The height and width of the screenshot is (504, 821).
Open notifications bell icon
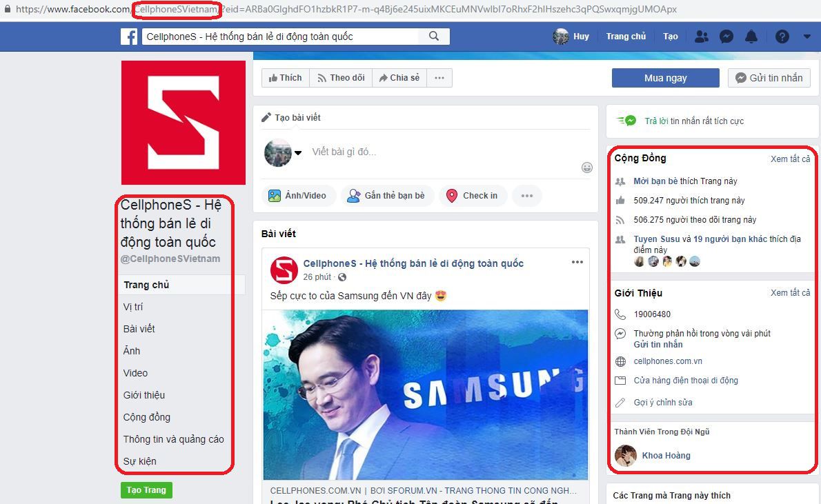(x=751, y=37)
